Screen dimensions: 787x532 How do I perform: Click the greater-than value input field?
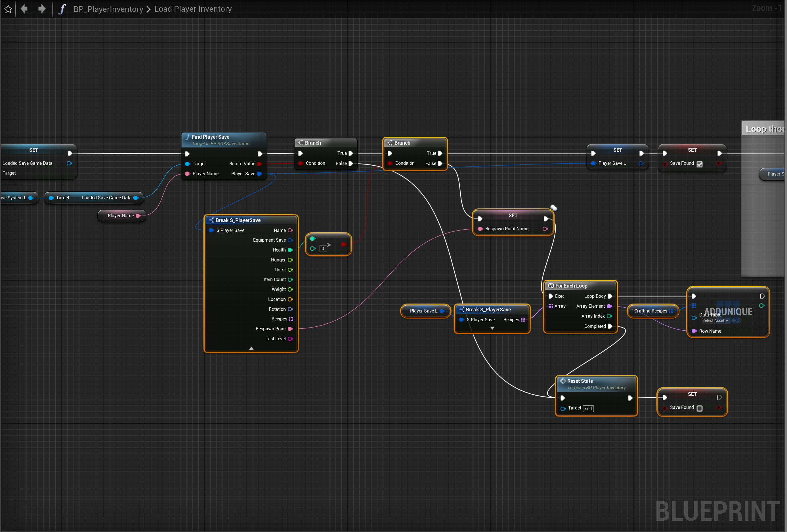(x=323, y=248)
